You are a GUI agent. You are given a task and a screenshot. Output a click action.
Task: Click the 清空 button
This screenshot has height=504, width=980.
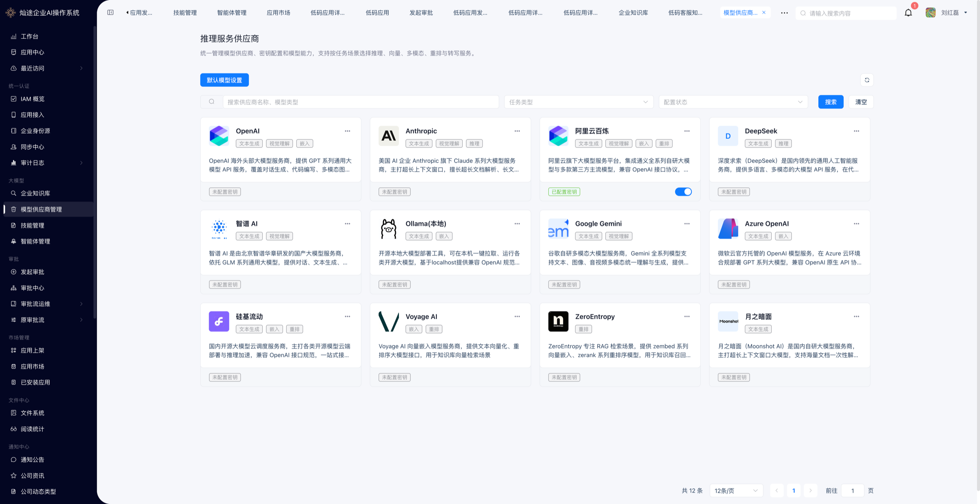861,102
